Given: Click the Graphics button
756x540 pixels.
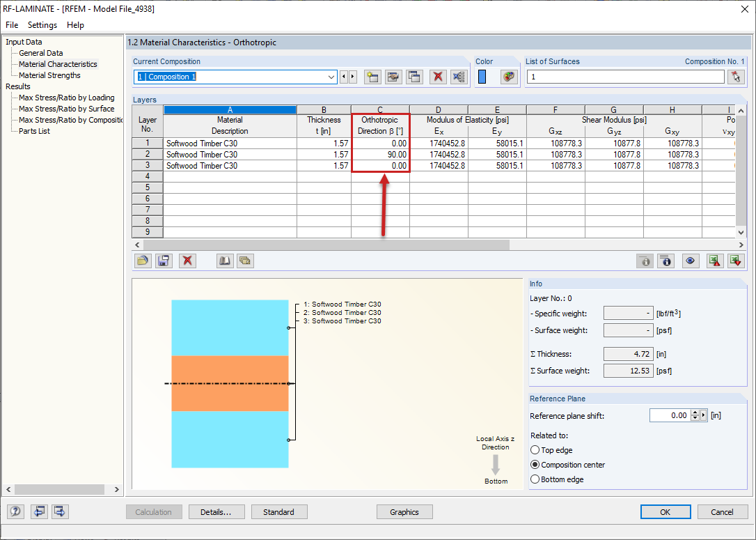Looking at the screenshot, I should (404, 512).
